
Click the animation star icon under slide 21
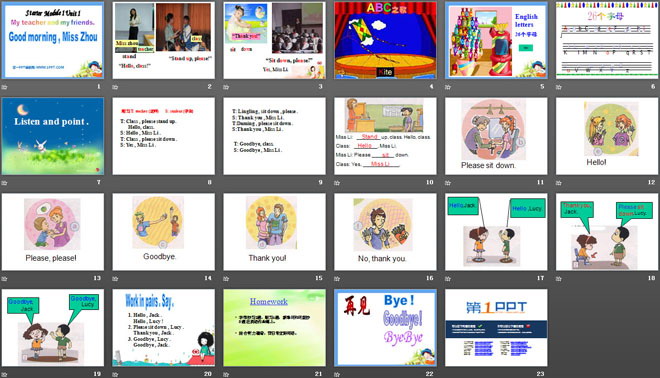coord(226,374)
